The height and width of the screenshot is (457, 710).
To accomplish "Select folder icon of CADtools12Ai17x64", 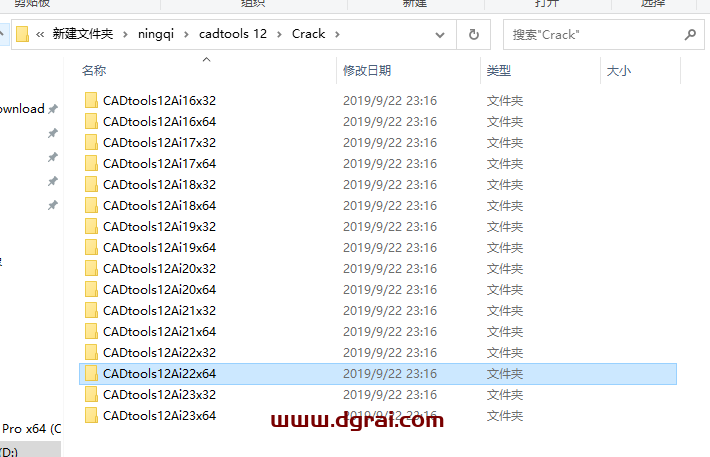I will 91,163.
